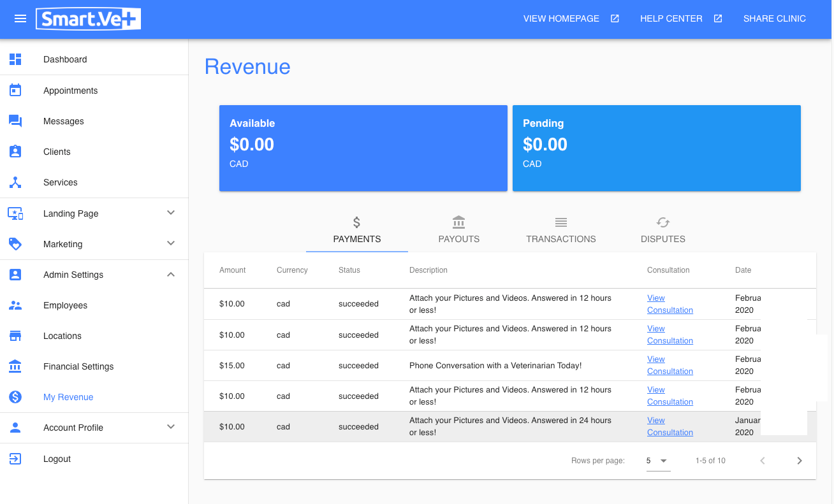This screenshot has width=834, height=504.
Task: Click the Available balance card
Action: (363, 148)
